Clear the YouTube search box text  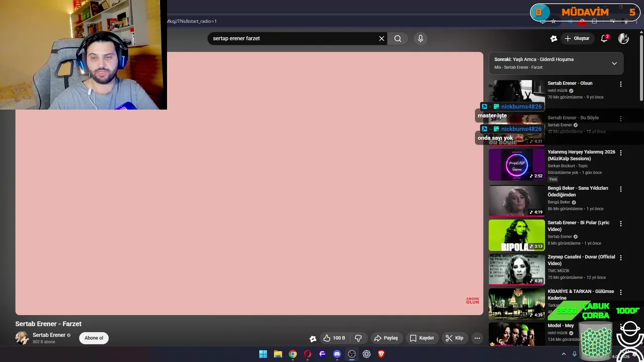coord(381,38)
